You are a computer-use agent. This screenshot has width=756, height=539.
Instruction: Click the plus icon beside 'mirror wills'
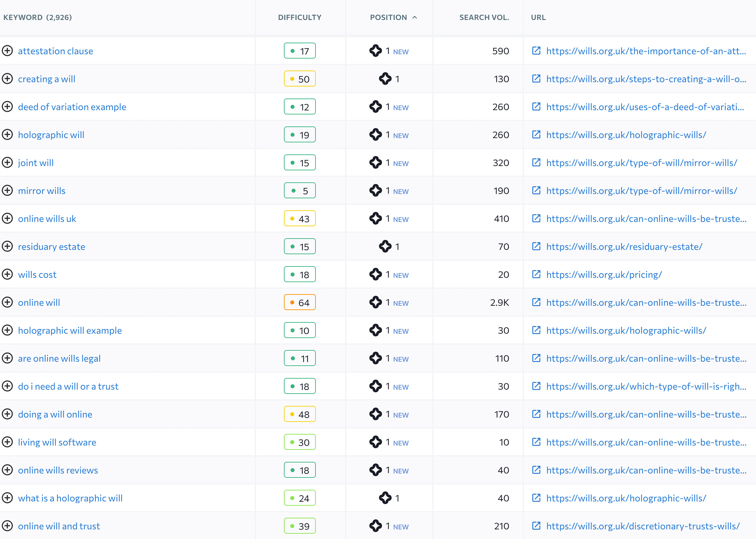[x=7, y=191]
